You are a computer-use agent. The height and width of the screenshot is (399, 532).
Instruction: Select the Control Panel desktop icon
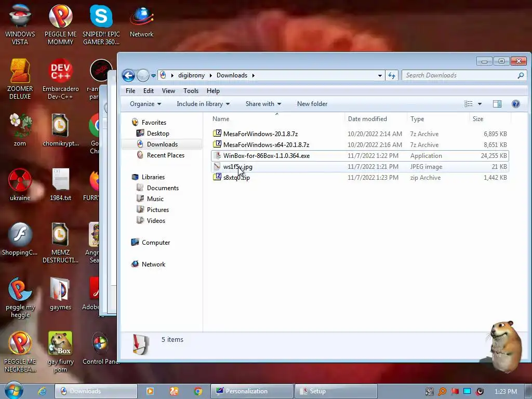[x=100, y=349]
